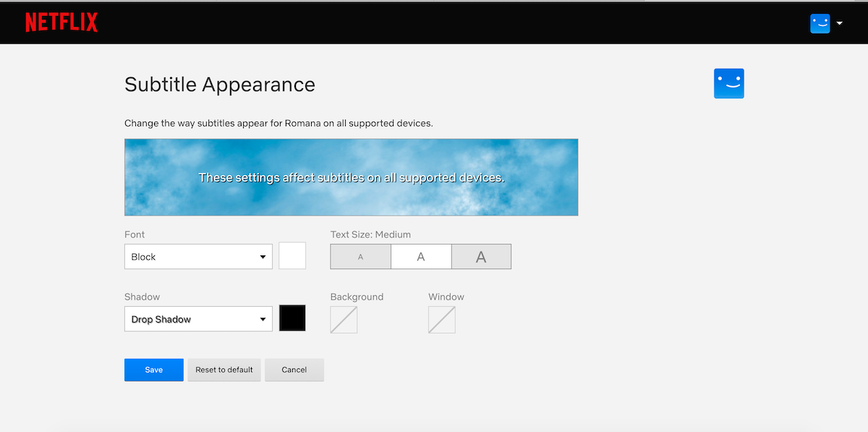Image resolution: width=868 pixels, height=432 pixels.
Task: Open the account menu caret beside avatar
Action: point(840,23)
